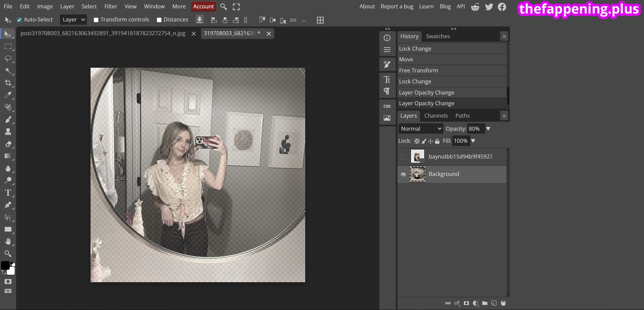Select the Crop tool
644x310 pixels.
click(8, 83)
